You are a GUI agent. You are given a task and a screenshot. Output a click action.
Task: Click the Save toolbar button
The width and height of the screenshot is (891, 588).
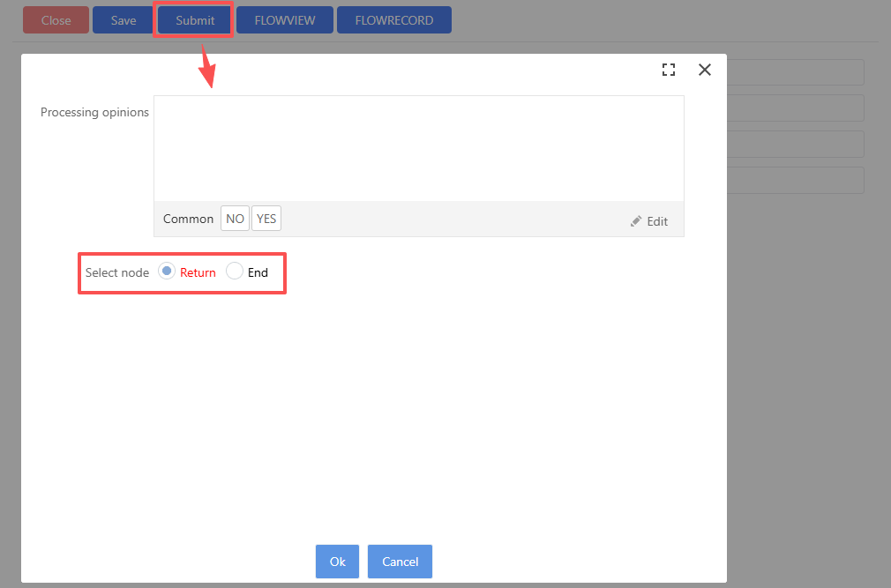(124, 20)
